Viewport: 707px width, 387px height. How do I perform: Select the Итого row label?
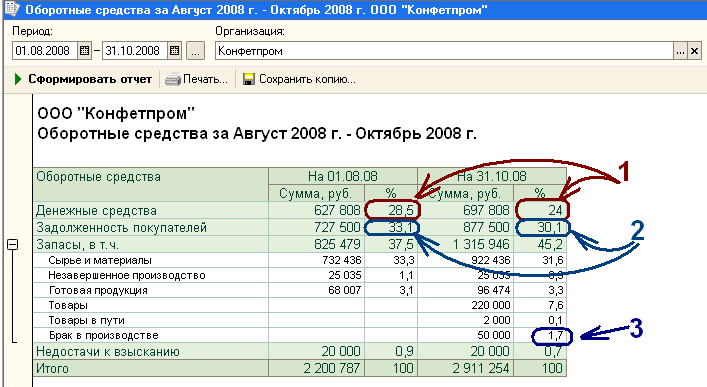52,369
